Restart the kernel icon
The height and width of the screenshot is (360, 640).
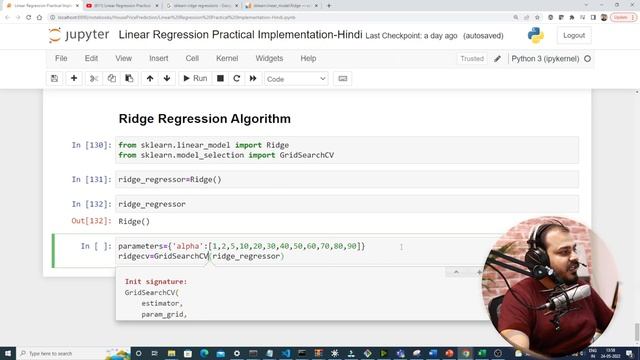[x=236, y=78]
